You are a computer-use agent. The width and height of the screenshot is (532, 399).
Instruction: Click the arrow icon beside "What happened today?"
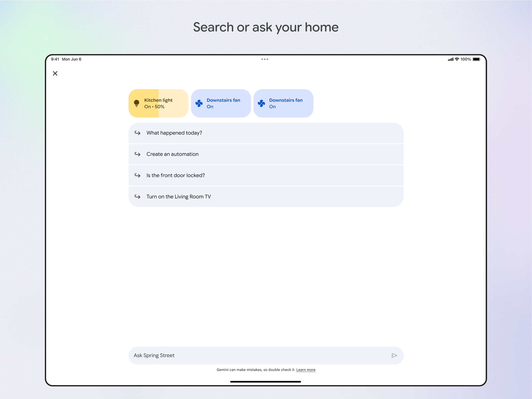click(x=137, y=133)
